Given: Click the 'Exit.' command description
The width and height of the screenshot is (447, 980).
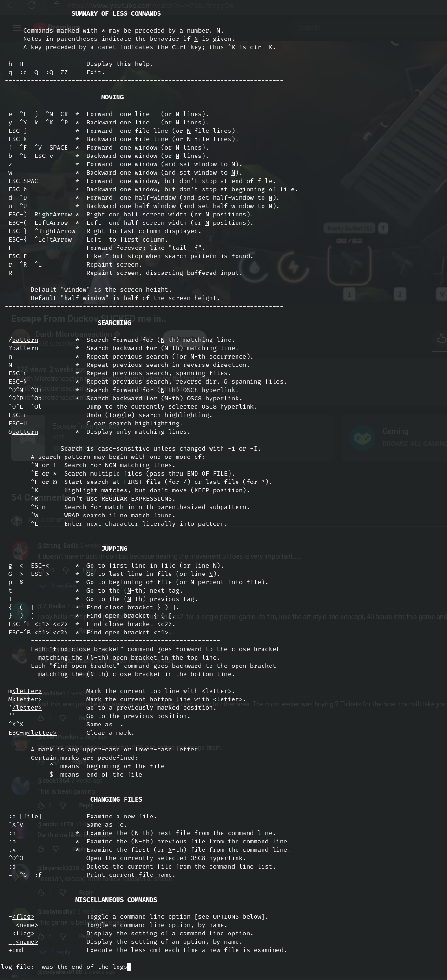Looking at the screenshot, I should (x=96, y=72).
